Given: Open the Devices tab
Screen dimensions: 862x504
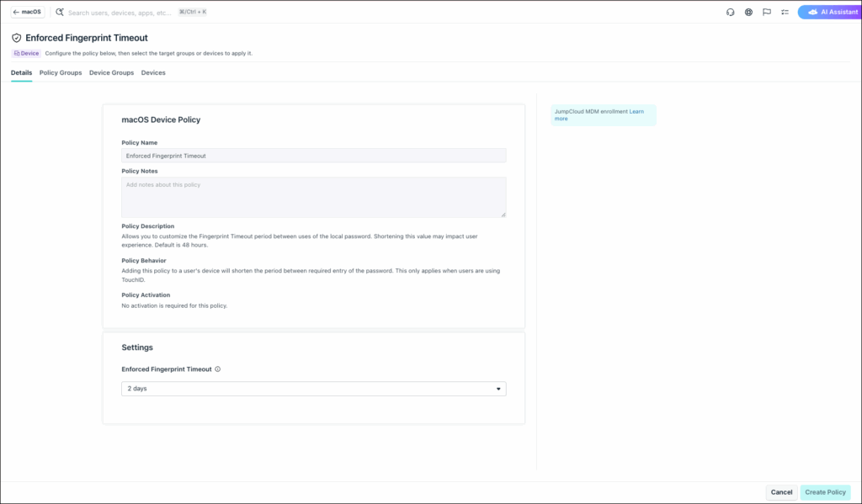Looking at the screenshot, I should tap(153, 72).
